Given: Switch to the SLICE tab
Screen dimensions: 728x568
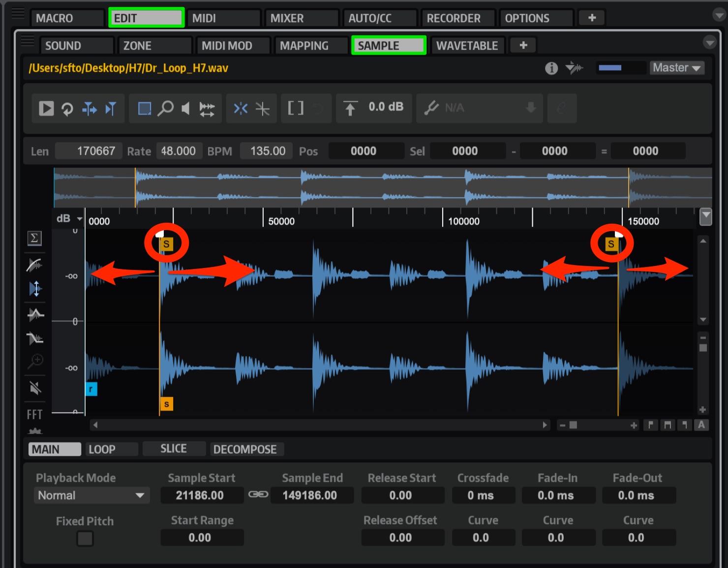Looking at the screenshot, I should (x=174, y=448).
